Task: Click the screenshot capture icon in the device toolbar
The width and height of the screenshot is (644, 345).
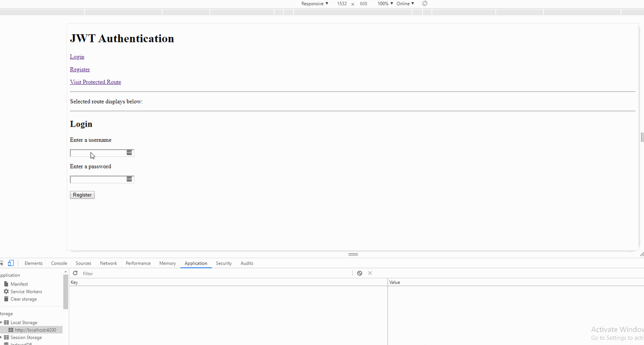Action: coord(424,3)
